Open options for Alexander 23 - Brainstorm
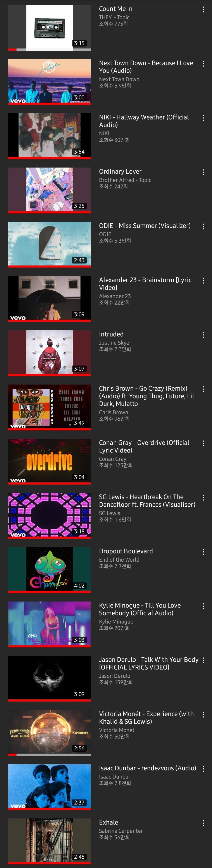The image size is (212, 868). point(203,281)
